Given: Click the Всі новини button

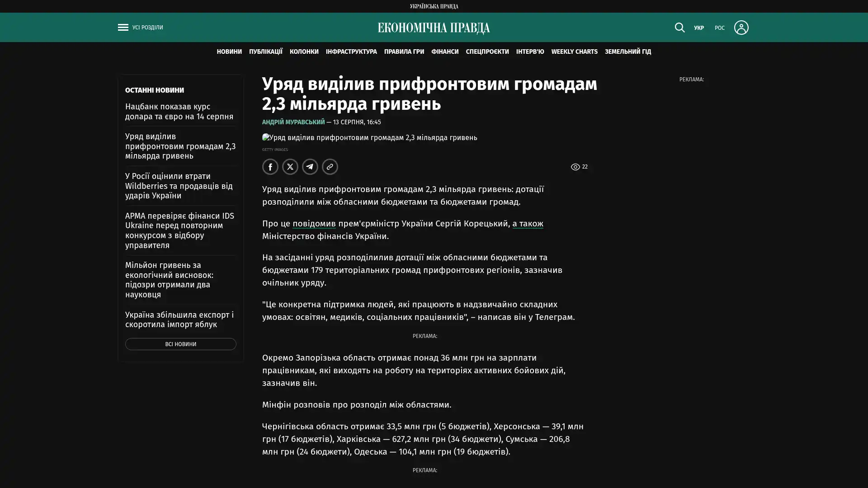Looking at the screenshot, I should (181, 344).
